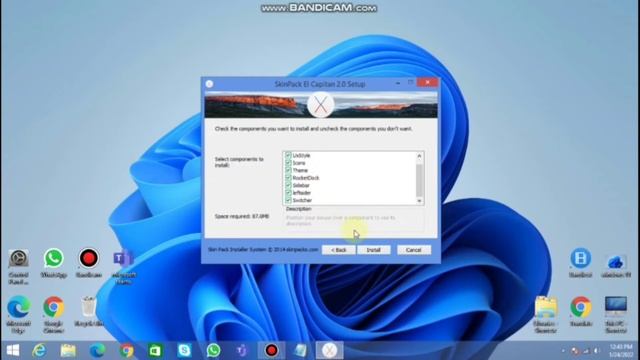
Task: Open Microsoft Teams desktop shortcut
Action: point(124,266)
